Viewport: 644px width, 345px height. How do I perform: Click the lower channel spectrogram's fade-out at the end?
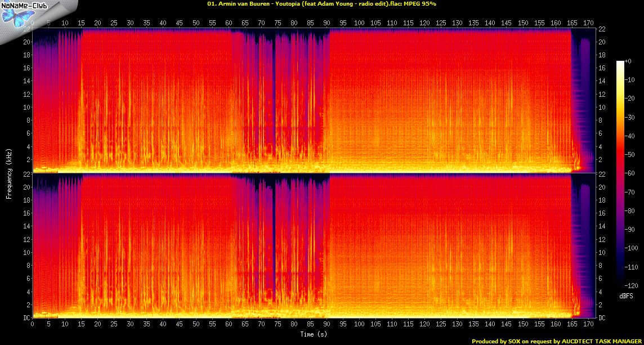pos(583,253)
